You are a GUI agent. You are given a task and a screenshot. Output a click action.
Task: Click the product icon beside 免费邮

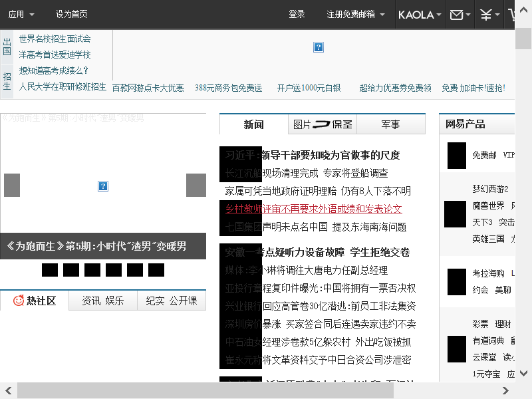456,155
